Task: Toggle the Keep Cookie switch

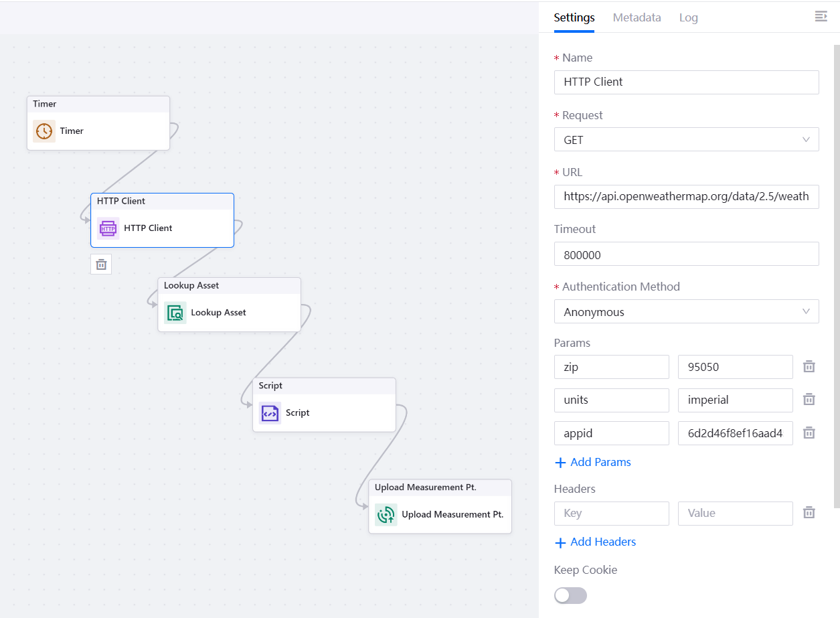Action: point(570,595)
